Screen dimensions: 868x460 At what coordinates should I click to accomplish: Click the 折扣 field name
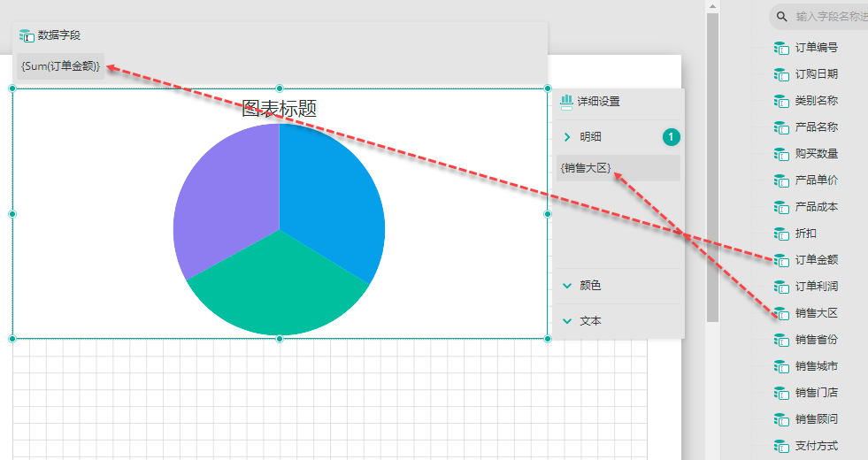806,234
